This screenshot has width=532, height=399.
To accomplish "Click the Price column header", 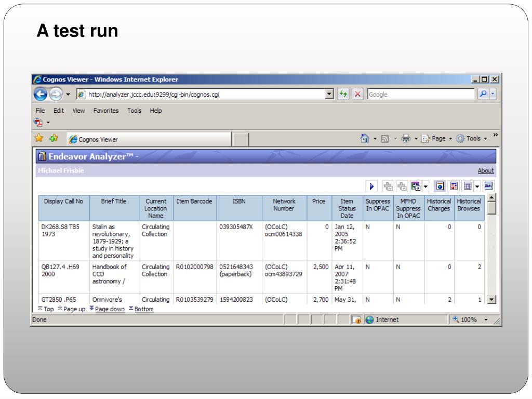I will pos(320,208).
